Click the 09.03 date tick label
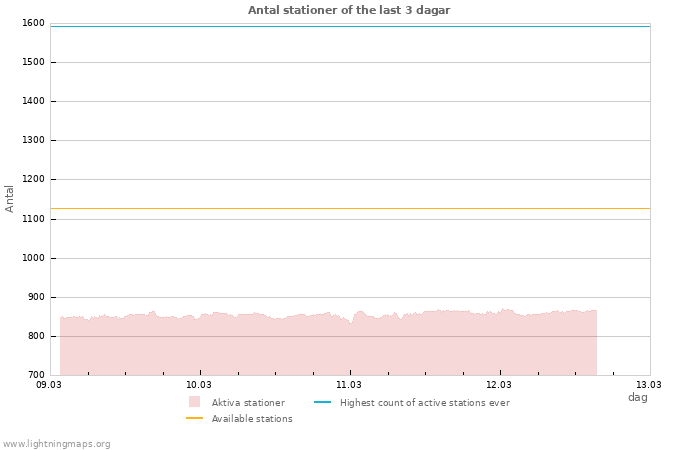 [49, 384]
